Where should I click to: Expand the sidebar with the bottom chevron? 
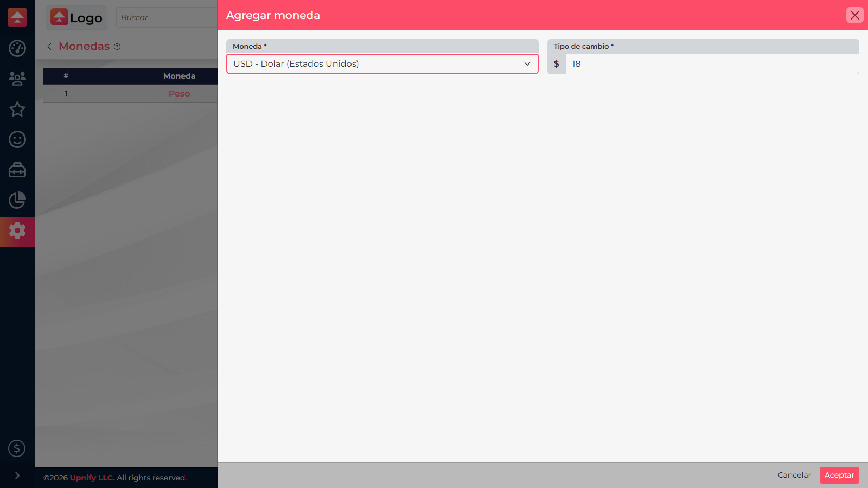click(17, 476)
